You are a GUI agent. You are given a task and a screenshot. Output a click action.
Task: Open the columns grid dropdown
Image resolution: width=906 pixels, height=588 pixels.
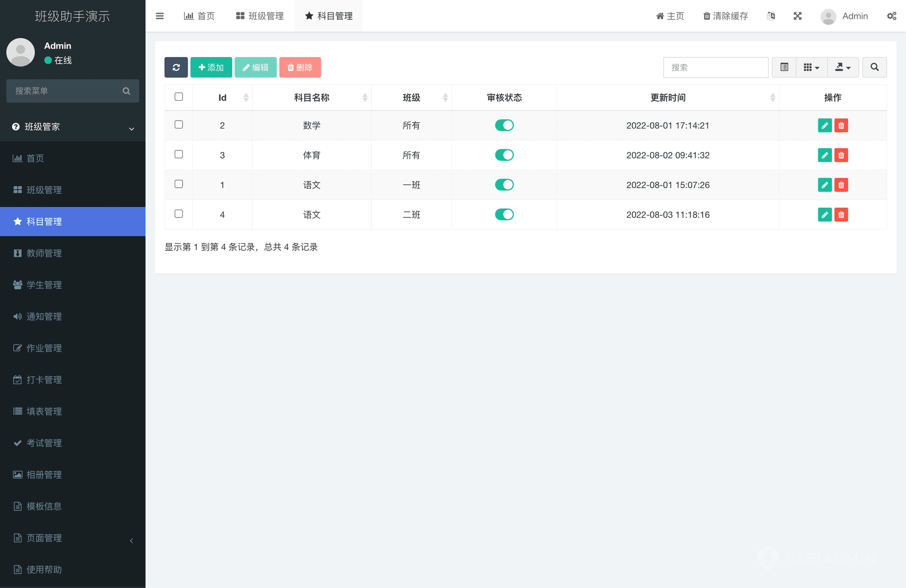pyautogui.click(x=811, y=67)
